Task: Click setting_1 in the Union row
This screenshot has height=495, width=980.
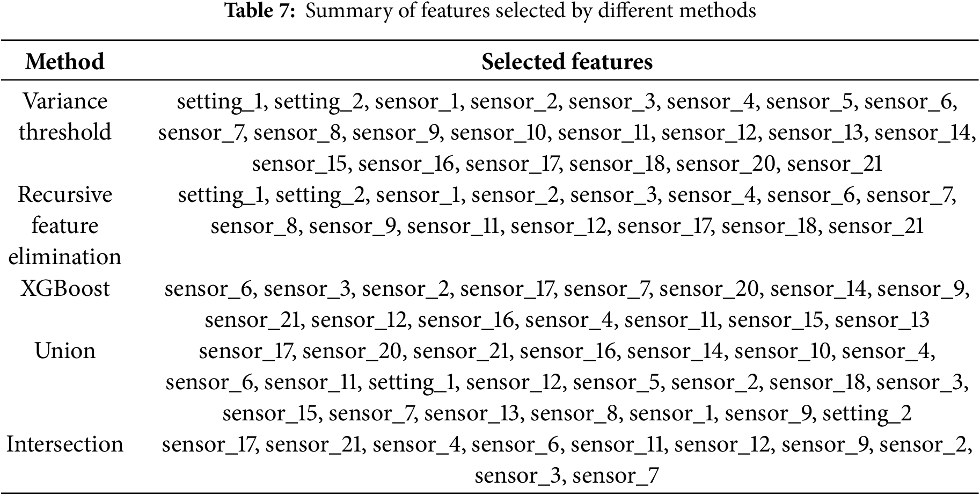Action: (x=412, y=382)
